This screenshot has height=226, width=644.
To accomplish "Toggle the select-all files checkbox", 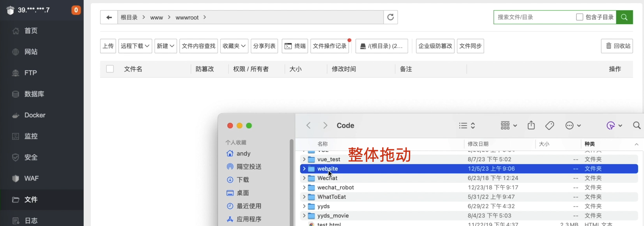I will point(110,69).
